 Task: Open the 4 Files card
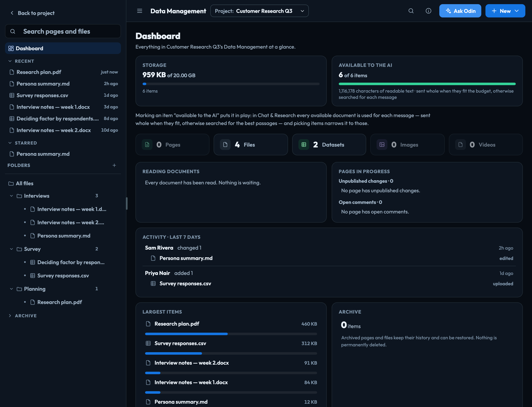(251, 145)
